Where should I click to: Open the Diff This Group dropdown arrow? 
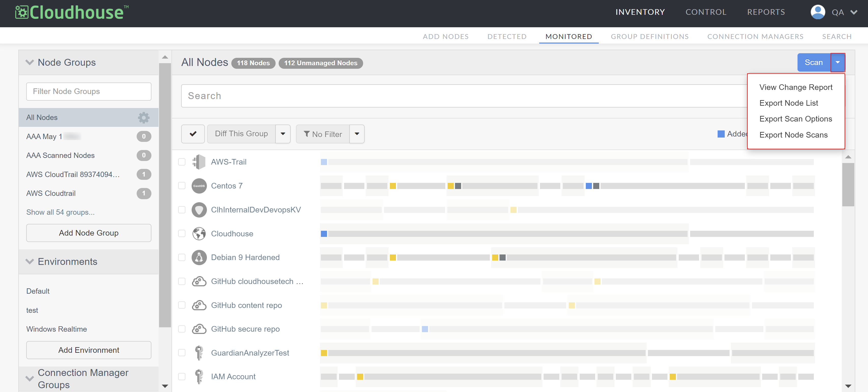point(283,134)
